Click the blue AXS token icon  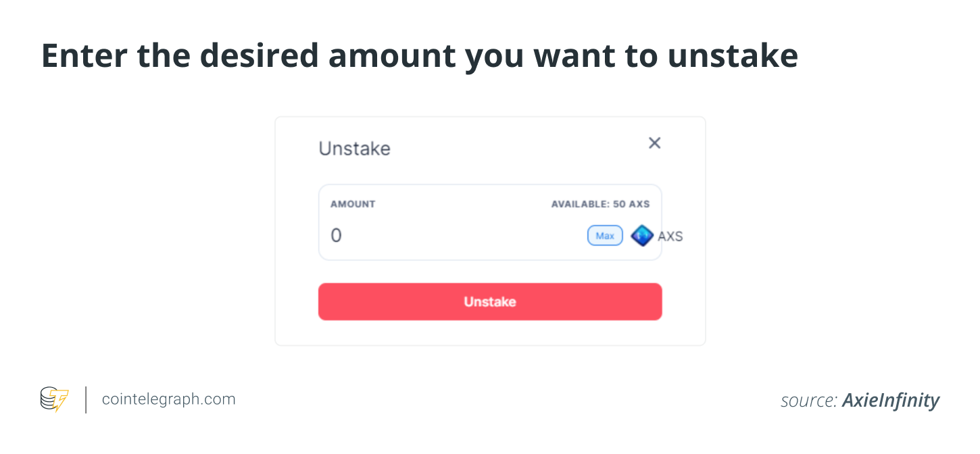(x=641, y=236)
